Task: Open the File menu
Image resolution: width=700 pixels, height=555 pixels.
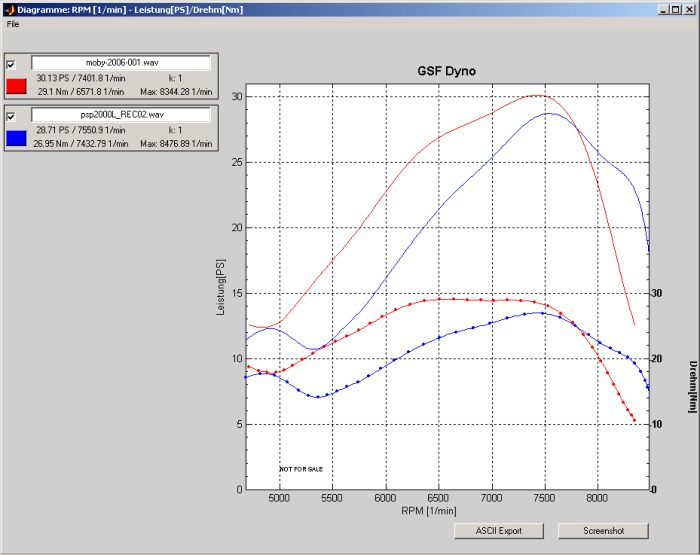Action: click(x=13, y=23)
